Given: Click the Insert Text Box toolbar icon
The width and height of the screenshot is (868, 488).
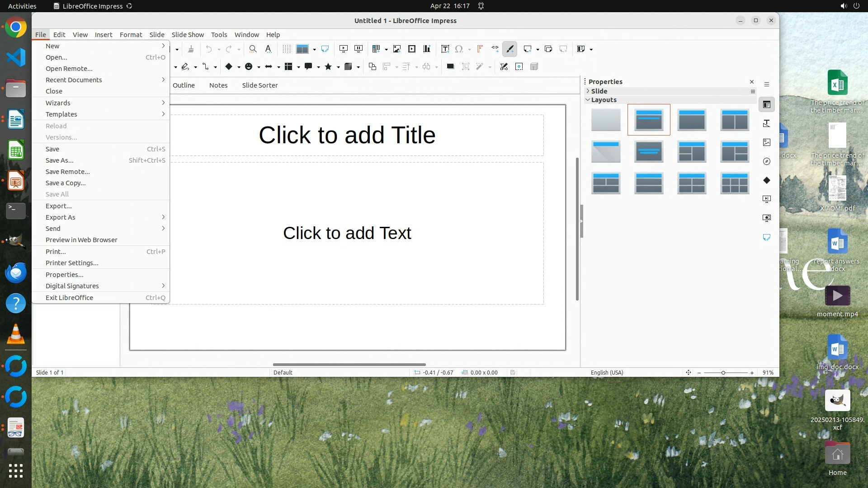Looking at the screenshot, I should click(x=445, y=49).
